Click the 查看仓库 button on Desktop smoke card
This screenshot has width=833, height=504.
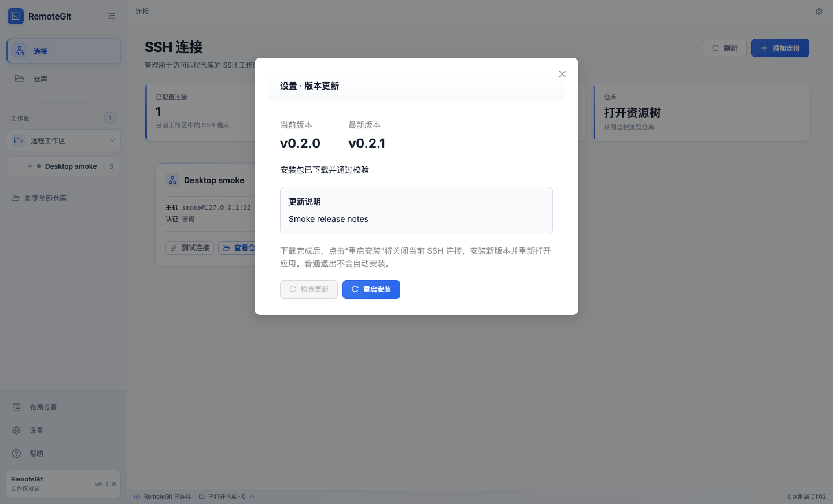[237, 248]
